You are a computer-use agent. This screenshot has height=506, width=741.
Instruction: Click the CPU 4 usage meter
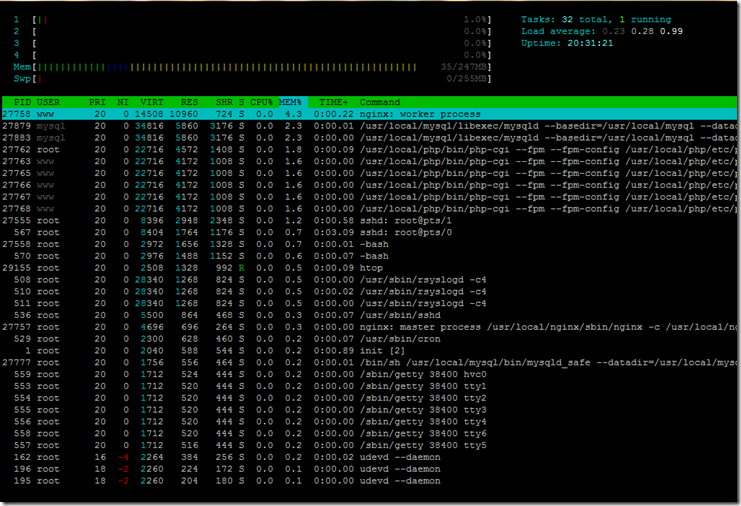[x=252, y=55]
